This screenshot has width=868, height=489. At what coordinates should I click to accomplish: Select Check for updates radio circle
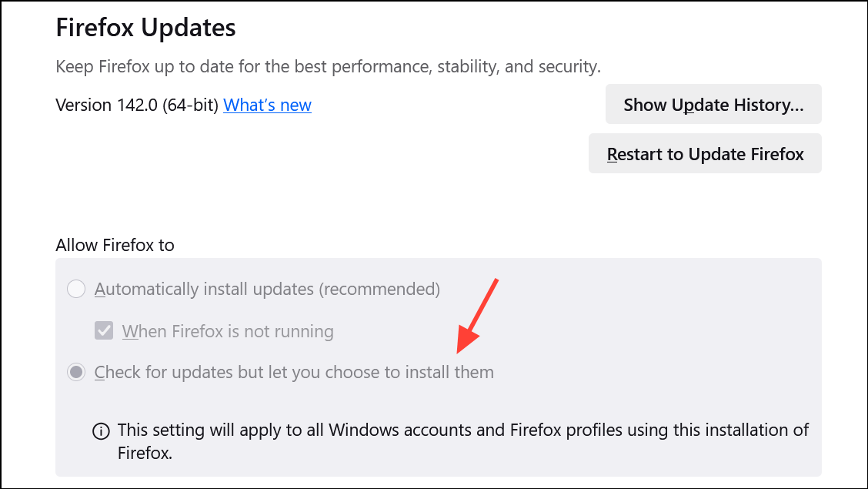click(76, 372)
